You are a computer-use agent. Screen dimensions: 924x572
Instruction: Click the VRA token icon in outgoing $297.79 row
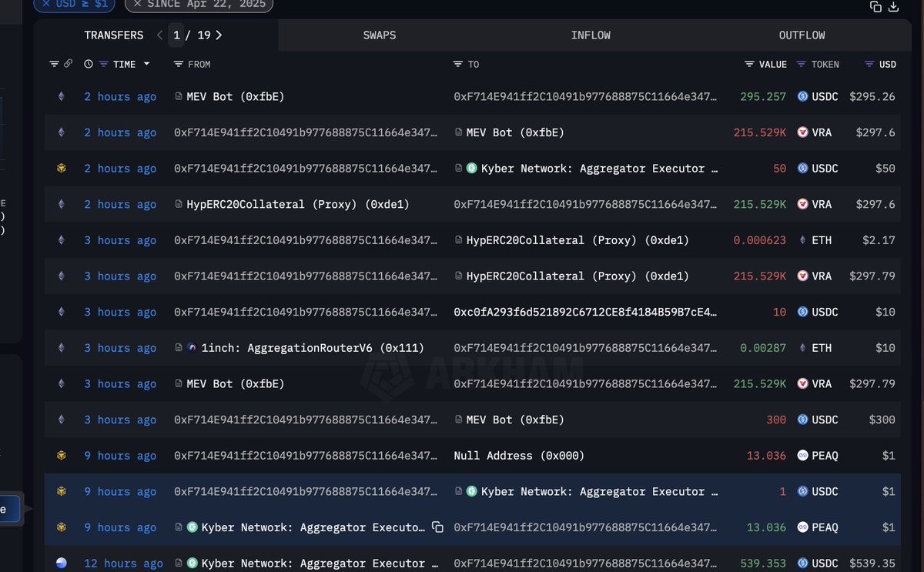(802, 276)
